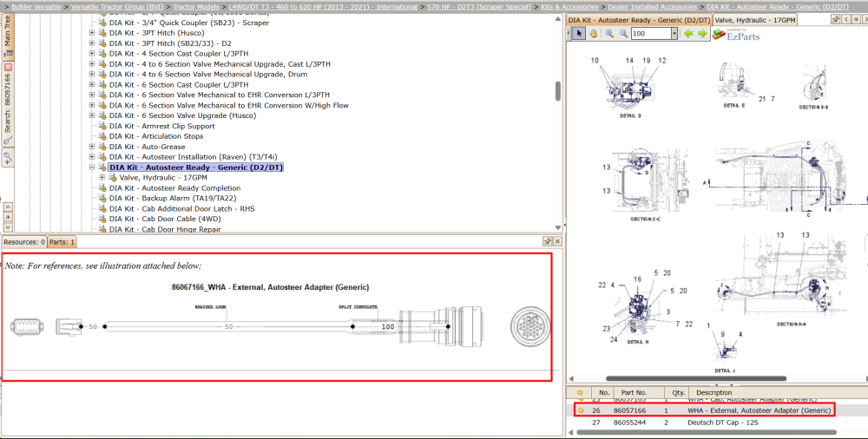The width and height of the screenshot is (868, 439).
Task: Click the note column header icon in parts table
Action: tap(580, 392)
